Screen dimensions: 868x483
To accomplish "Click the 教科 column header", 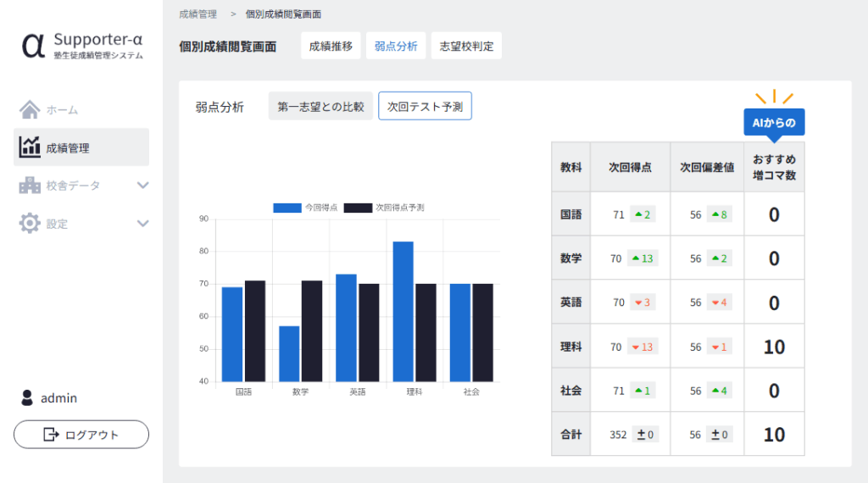I will pyautogui.click(x=570, y=167).
